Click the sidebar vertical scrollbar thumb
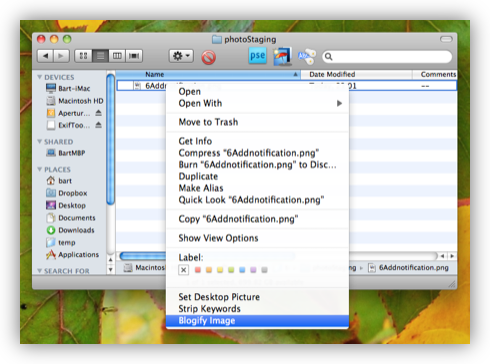The height and width of the screenshot is (364, 490). coord(110,139)
